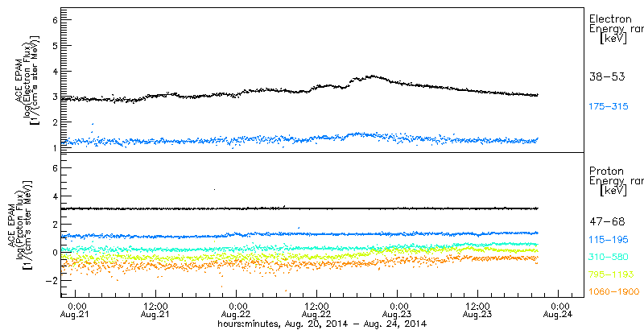
Task: Select the 47-68 proton energy legend label
Action: click(607, 222)
